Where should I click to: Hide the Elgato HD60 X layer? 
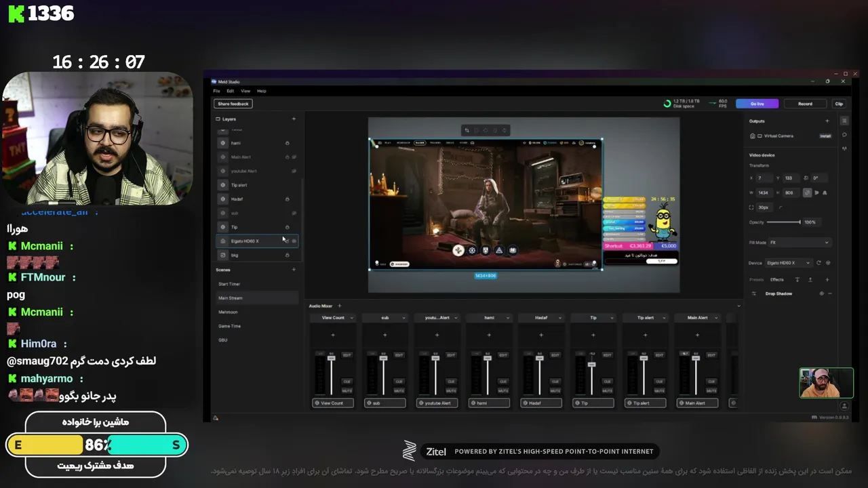click(294, 241)
